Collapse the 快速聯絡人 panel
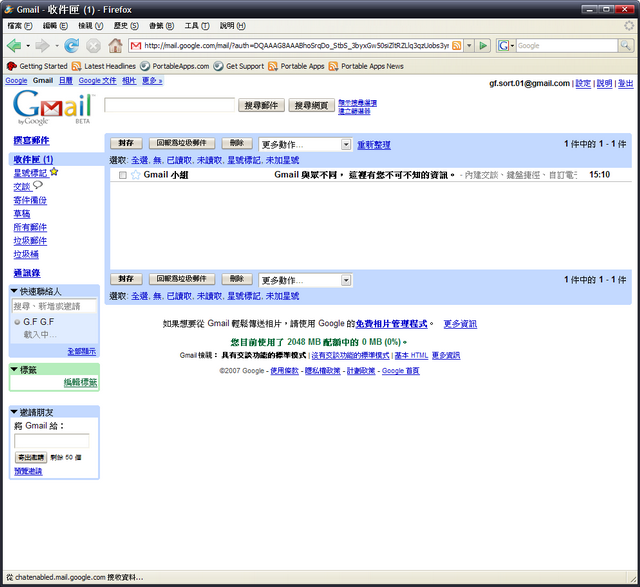The image size is (640, 587). click(x=14, y=291)
